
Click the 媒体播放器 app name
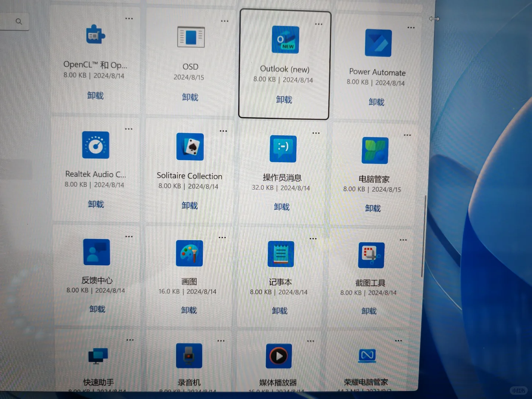(x=278, y=382)
